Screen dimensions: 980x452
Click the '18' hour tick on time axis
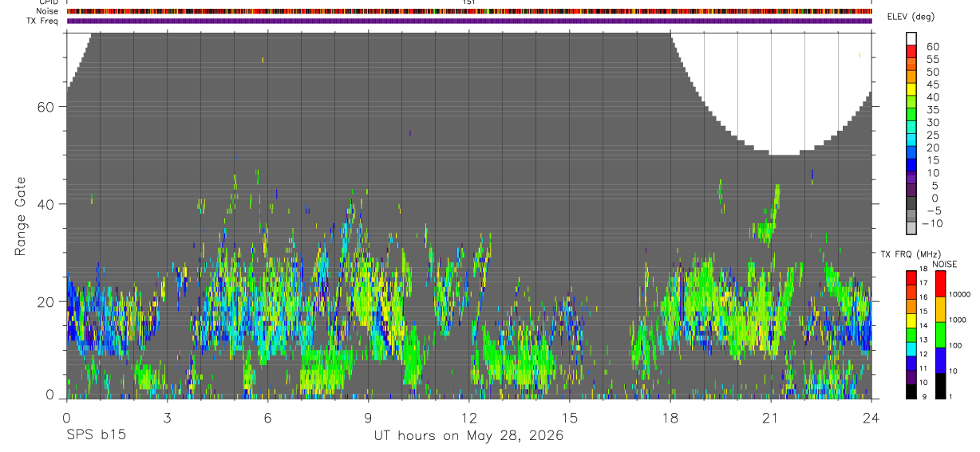670,418
